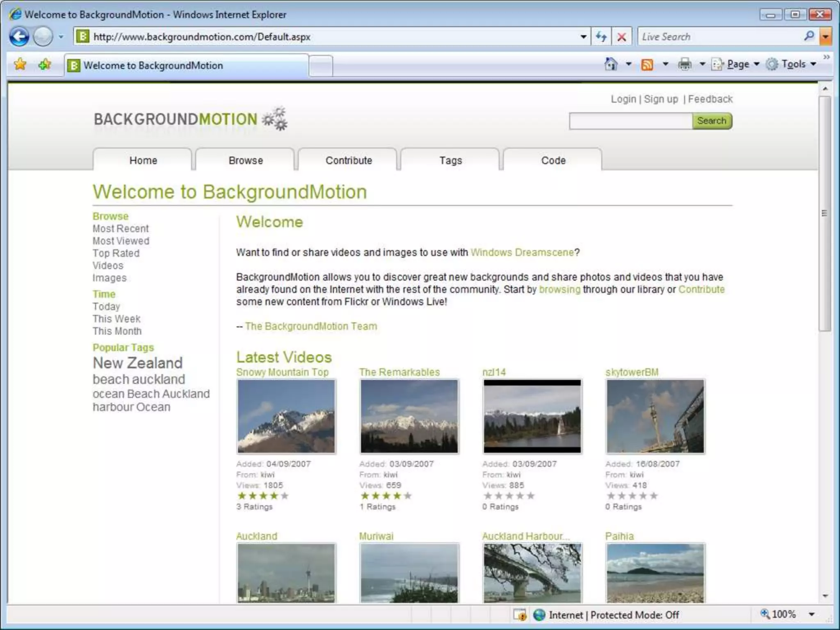840x630 pixels.
Task: Click the Live Search magnifier icon
Action: [x=809, y=36]
